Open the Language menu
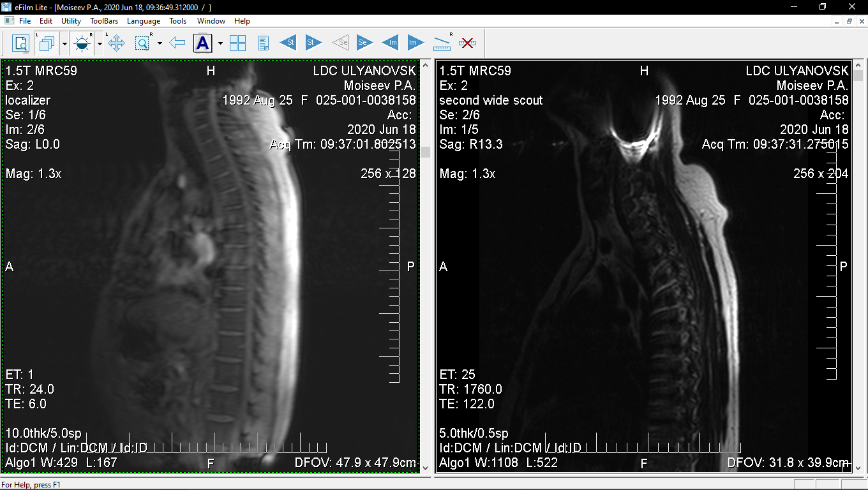The width and height of the screenshot is (868, 490). (x=144, y=21)
